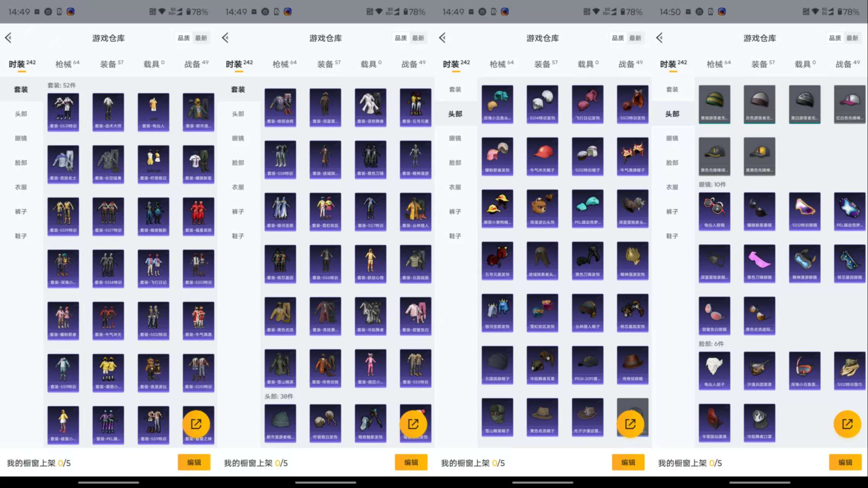Choose the yellow duck bucket hats item

pyautogui.click(x=497, y=208)
